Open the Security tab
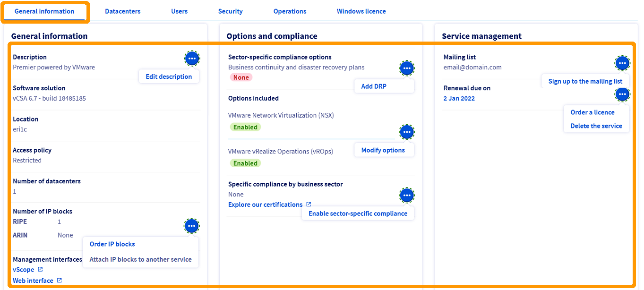Image resolution: width=644 pixels, height=290 pixels. pos(230,11)
